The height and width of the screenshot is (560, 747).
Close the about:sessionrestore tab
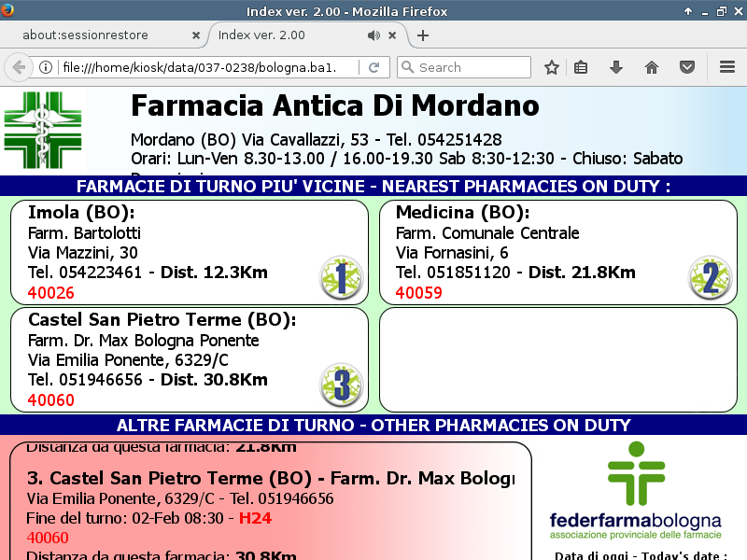(x=195, y=35)
